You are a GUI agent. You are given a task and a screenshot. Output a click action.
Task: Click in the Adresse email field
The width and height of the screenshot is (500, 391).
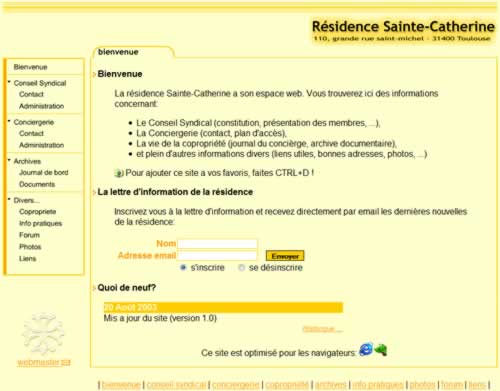(x=217, y=256)
